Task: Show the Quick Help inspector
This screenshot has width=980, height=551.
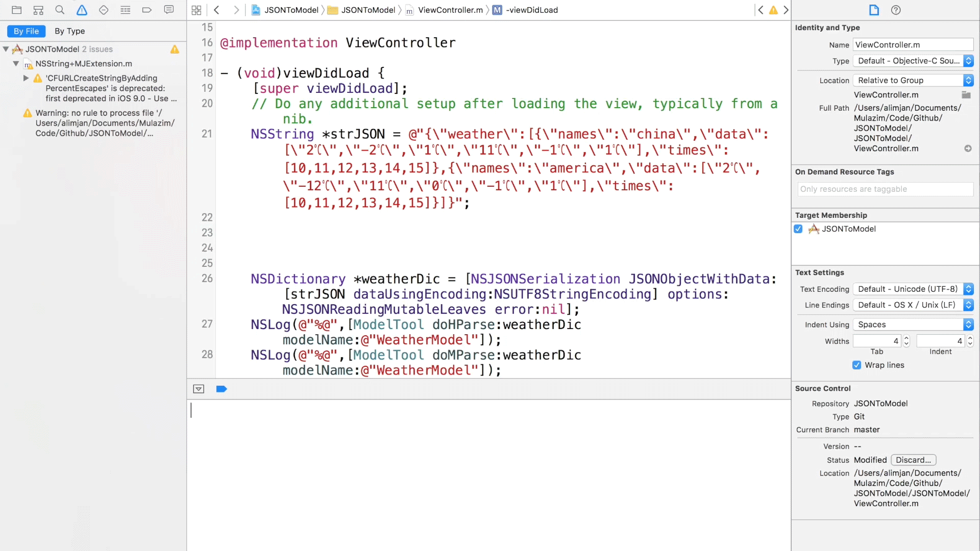Action: click(x=896, y=10)
